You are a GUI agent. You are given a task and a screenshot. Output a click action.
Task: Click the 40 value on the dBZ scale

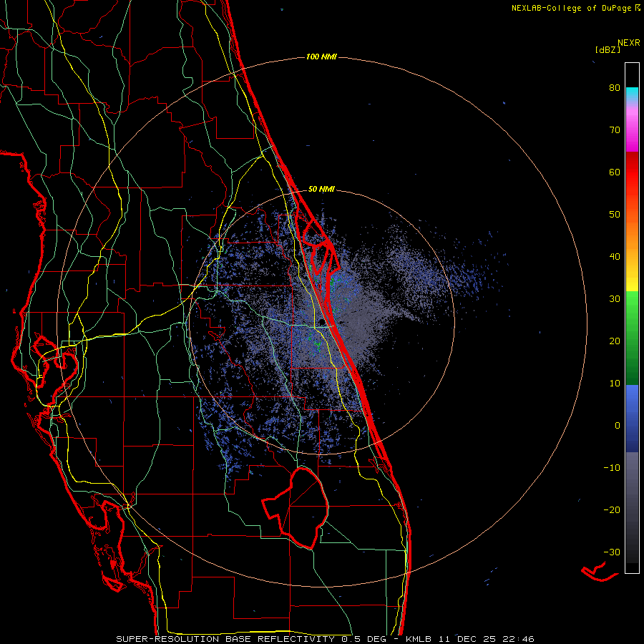click(x=615, y=257)
